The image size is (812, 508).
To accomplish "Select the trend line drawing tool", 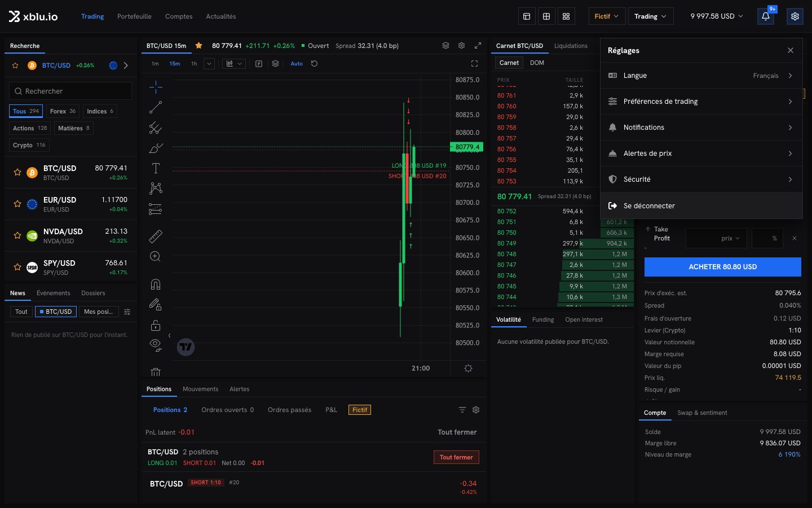I will click(x=156, y=107).
